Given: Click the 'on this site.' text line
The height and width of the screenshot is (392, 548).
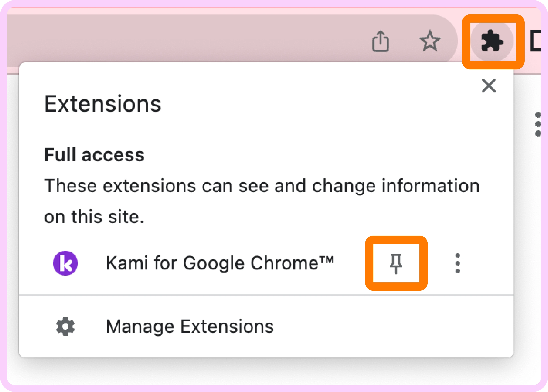Looking at the screenshot, I should (94, 217).
